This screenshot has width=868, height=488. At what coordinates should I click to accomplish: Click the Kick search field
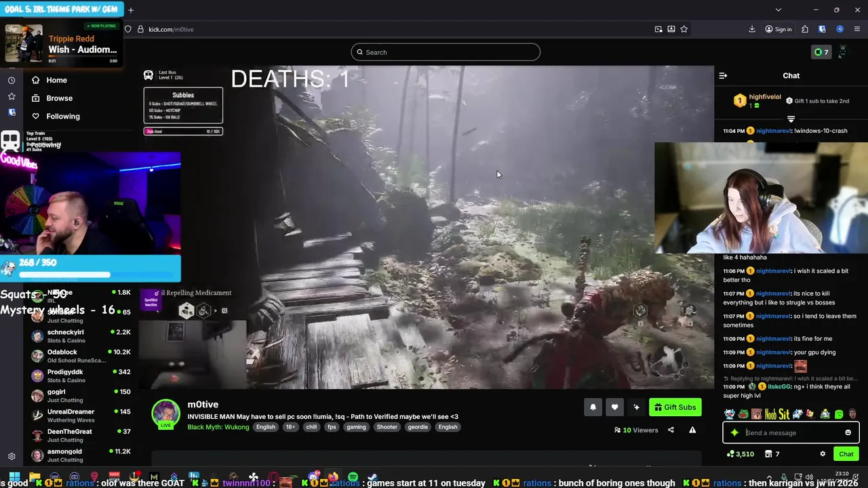pyautogui.click(x=446, y=52)
